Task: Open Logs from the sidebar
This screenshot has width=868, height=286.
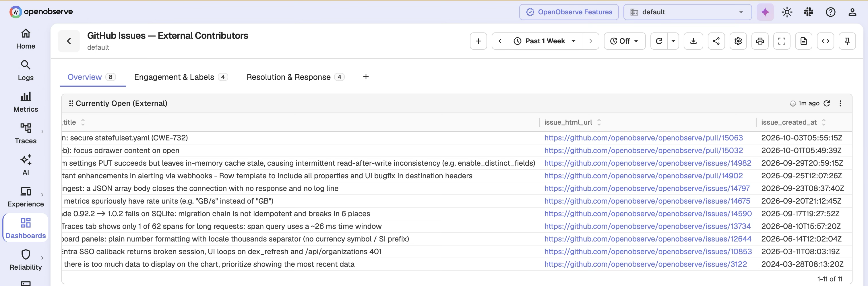Action: [x=26, y=71]
